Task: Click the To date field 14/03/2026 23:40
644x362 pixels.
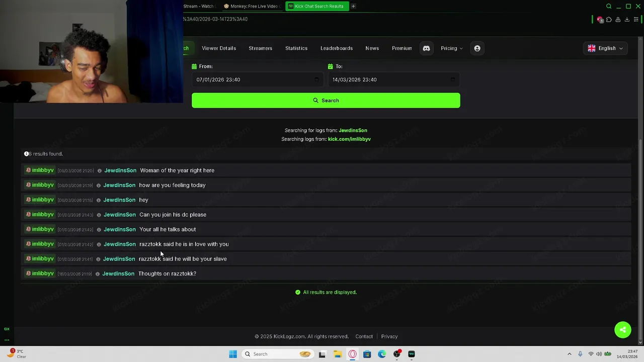Action: pos(394,79)
